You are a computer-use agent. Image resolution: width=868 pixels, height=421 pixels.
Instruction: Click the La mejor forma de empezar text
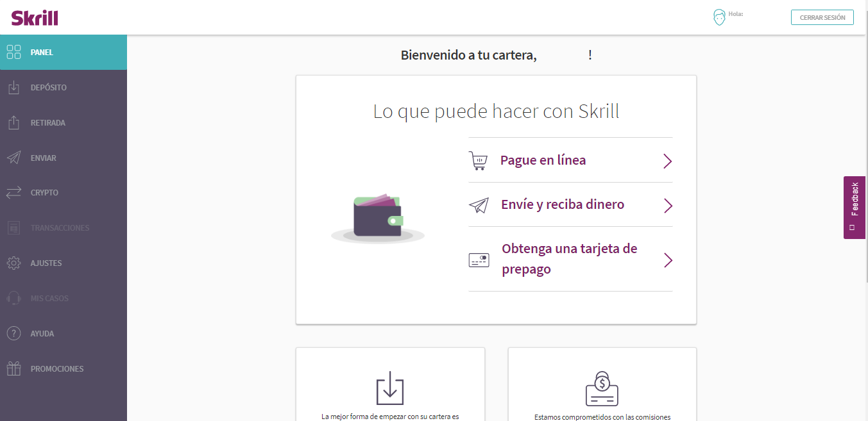click(390, 417)
